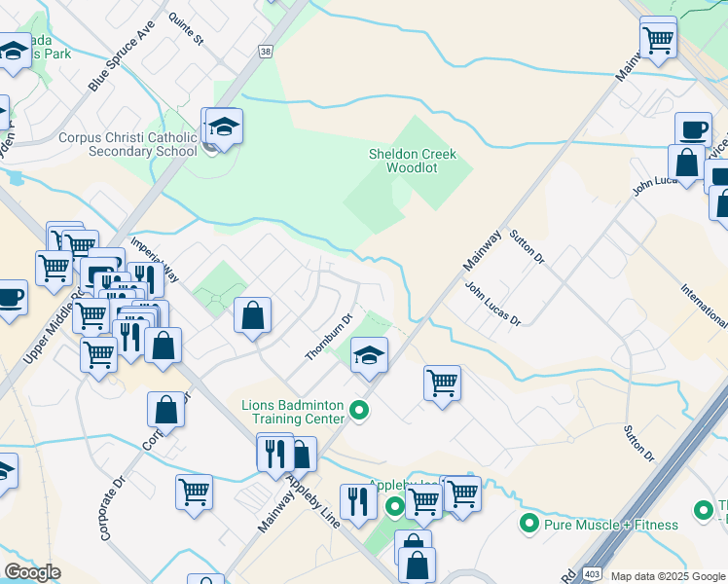Click the shopping bag marker near Imperial Way park
Image resolution: width=728 pixels, height=584 pixels.
pyautogui.click(x=252, y=316)
